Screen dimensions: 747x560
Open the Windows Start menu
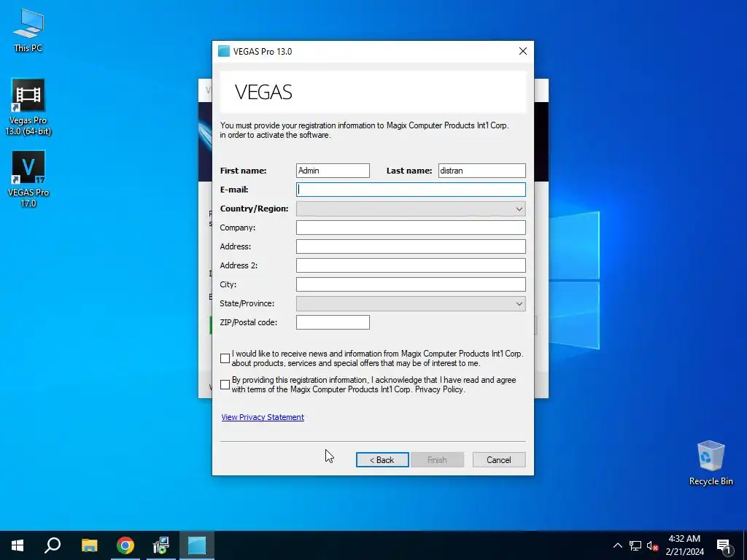[18, 545]
